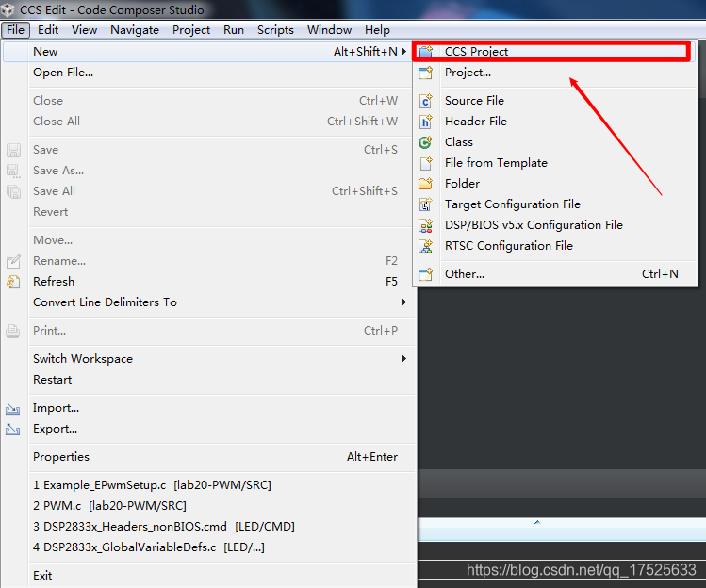Select Switch Workspace entry

(209, 359)
